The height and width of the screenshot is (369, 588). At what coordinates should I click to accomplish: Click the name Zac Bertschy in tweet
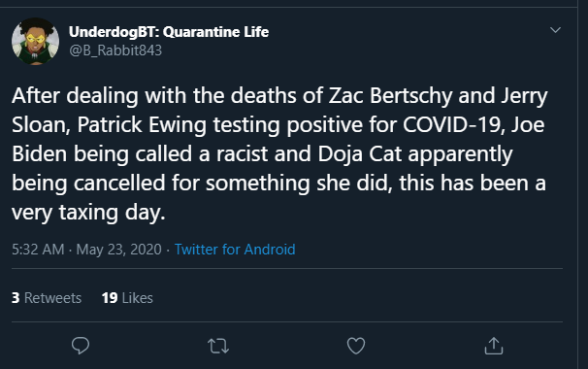tap(390, 95)
